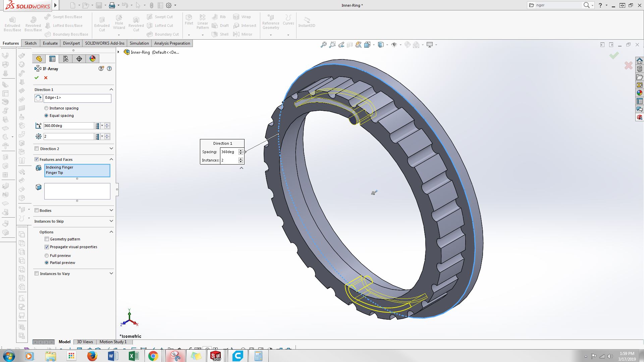Enable the Instances to Vary checkbox
The height and width of the screenshot is (362, 644).
click(37, 273)
